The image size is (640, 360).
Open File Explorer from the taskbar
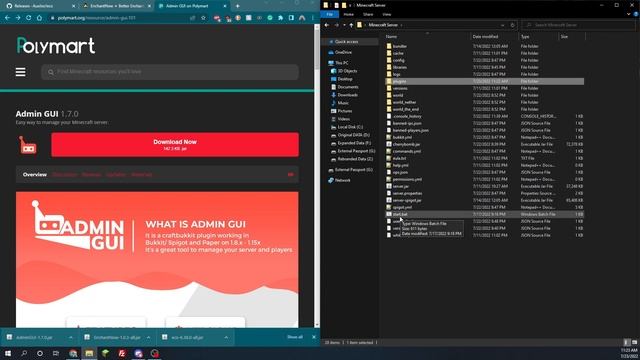[x=89, y=353]
